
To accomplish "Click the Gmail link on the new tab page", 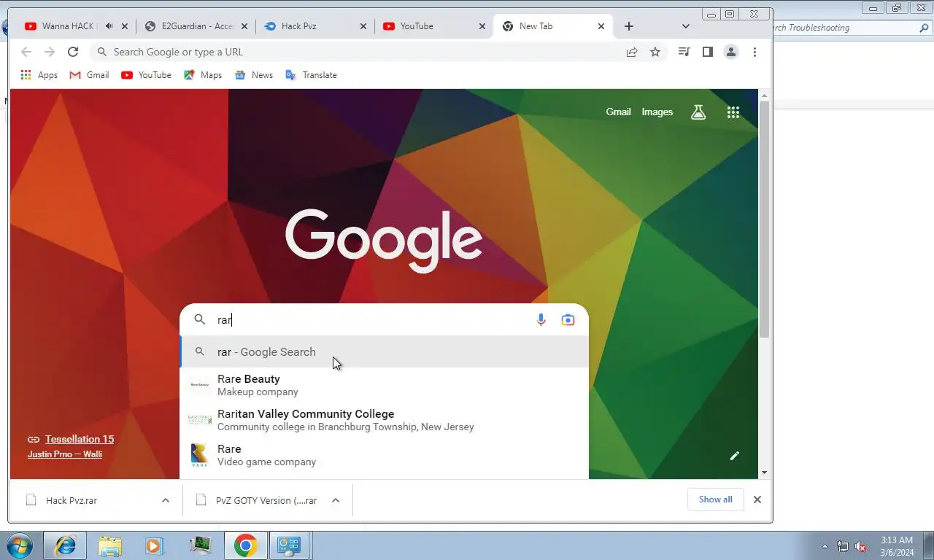I will tap(618, 112).
